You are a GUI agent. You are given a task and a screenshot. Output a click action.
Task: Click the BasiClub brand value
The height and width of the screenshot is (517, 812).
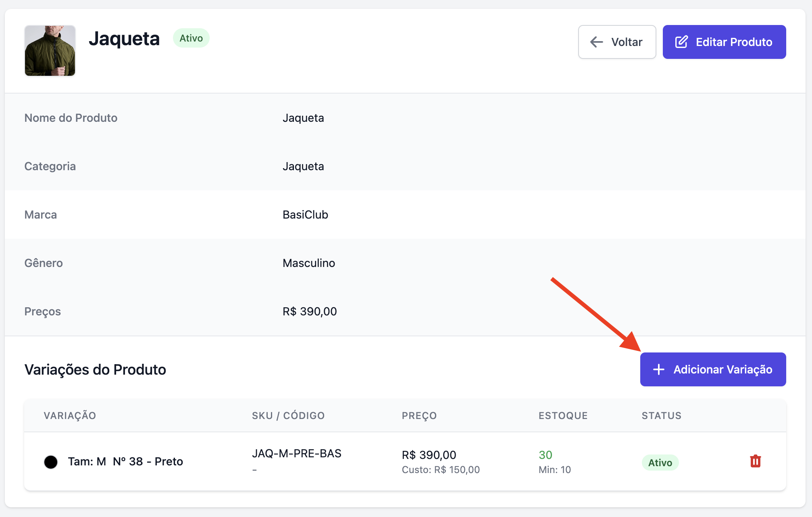pyautogui.click(x=305, y=215)
